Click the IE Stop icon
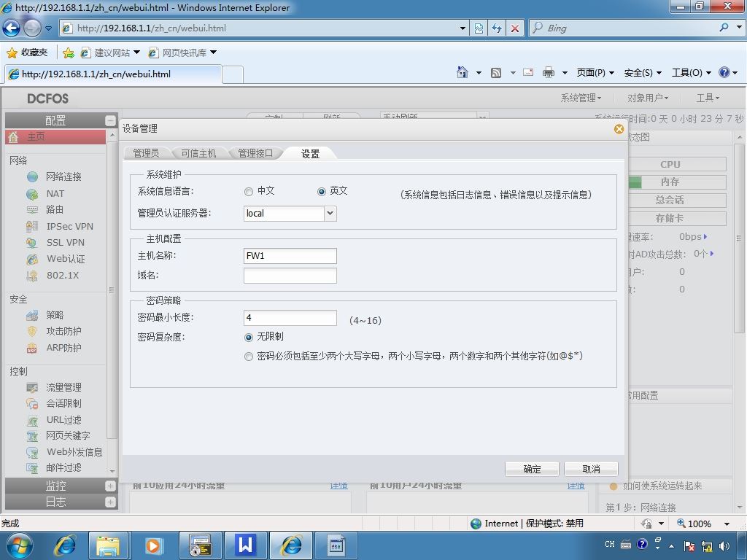Viewport: 747px width, 560px height. [514, 28]
